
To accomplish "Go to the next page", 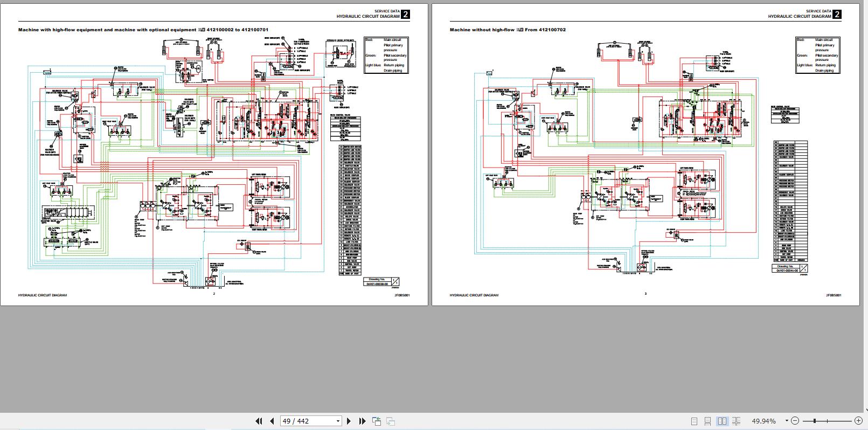I will [x=349, y=421].
